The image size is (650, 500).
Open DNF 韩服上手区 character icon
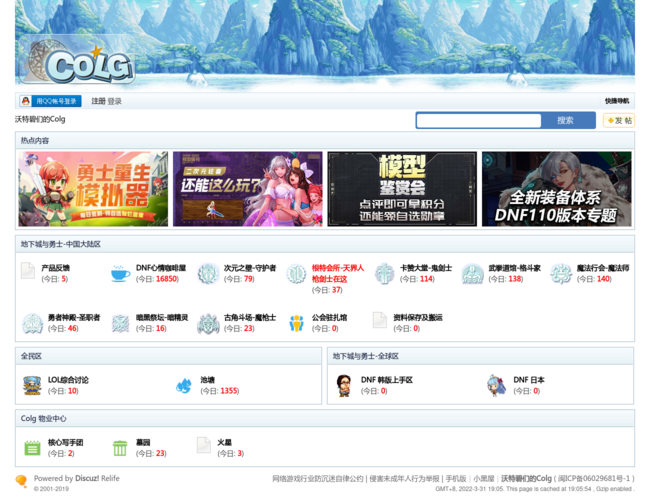coord(344,386)
